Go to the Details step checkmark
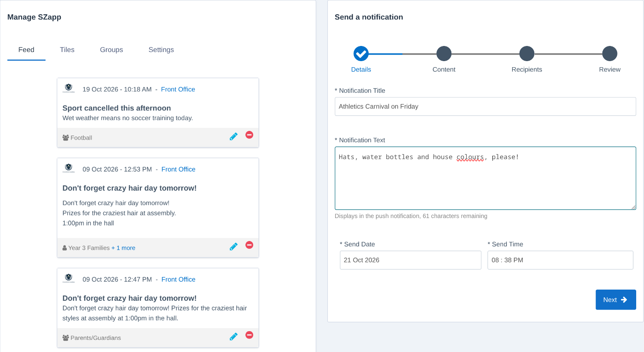The image size is (644, 352). point(361,54)
